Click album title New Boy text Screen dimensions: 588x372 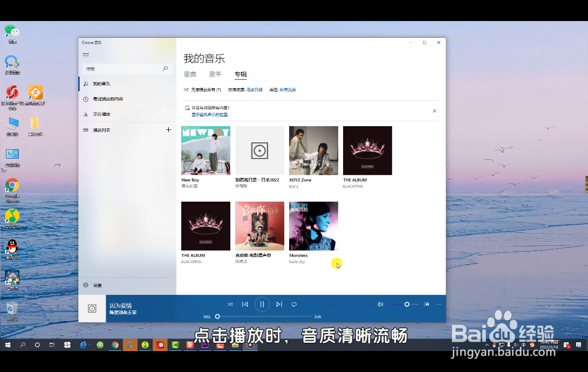click(190, 180)
